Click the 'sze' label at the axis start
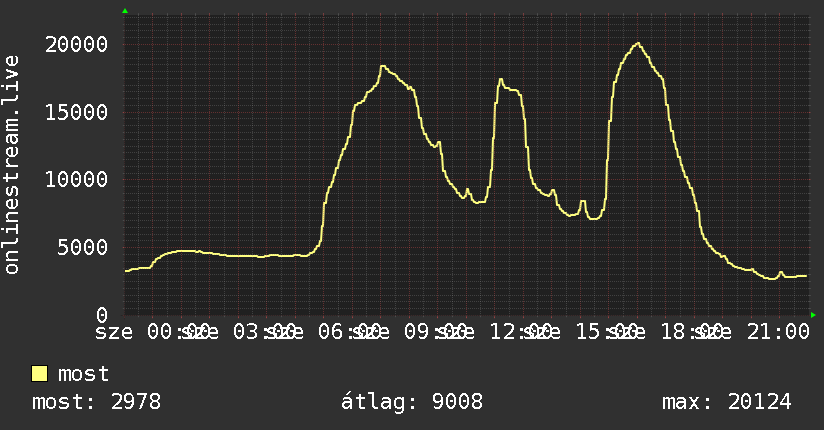Viewport: 824px width, 430px height. tap(114, 332)
